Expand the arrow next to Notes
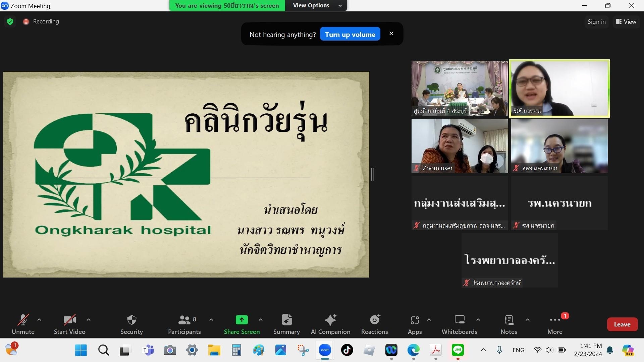Screen dimensions: 644x362 (x=528, y=320)
